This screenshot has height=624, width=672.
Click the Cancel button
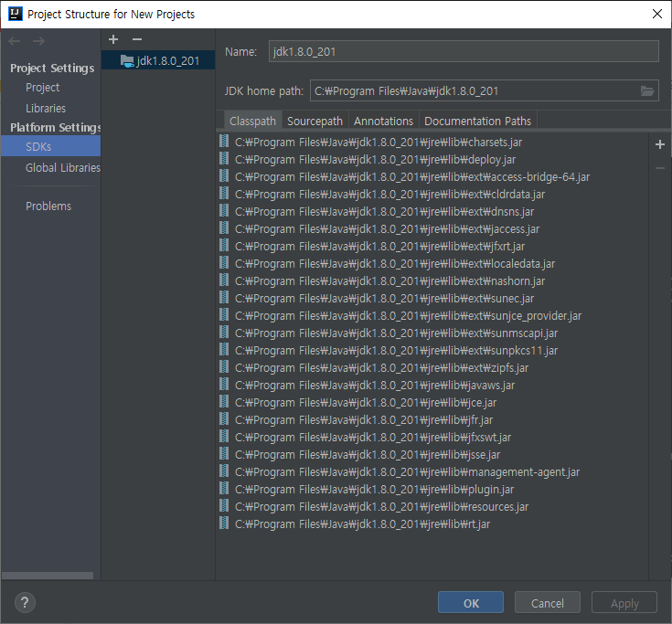548,603
